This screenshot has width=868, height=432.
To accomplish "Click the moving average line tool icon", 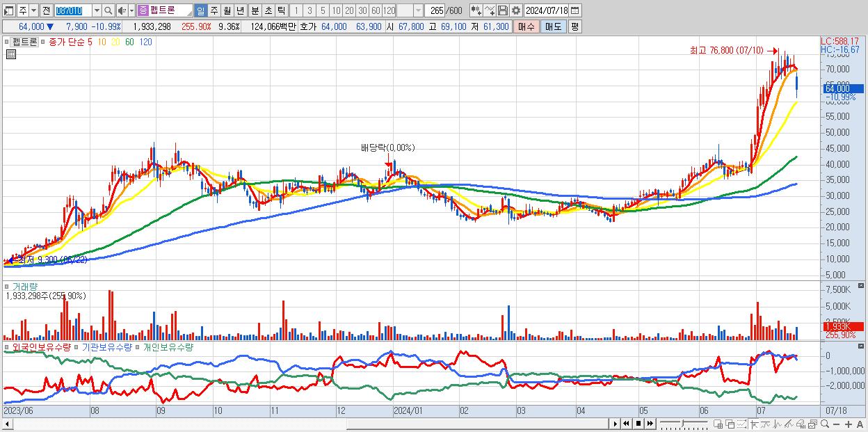I will (766, 424).
